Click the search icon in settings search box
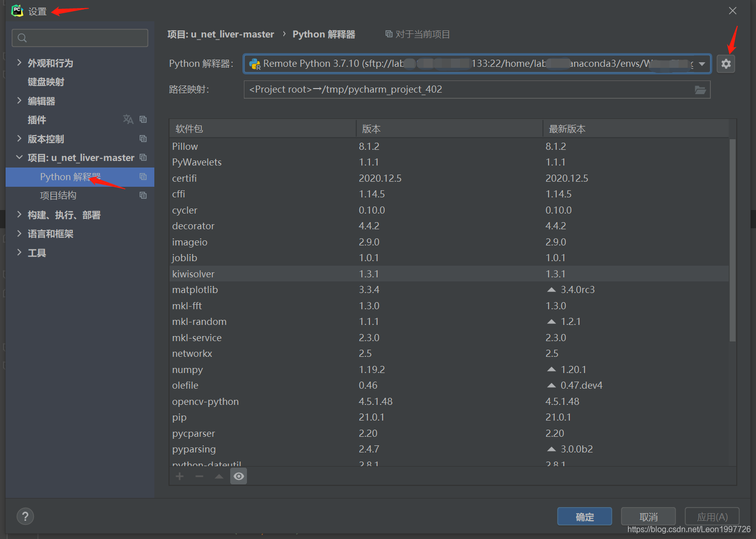This screenshot has width=756, height=539. (22, 38)
